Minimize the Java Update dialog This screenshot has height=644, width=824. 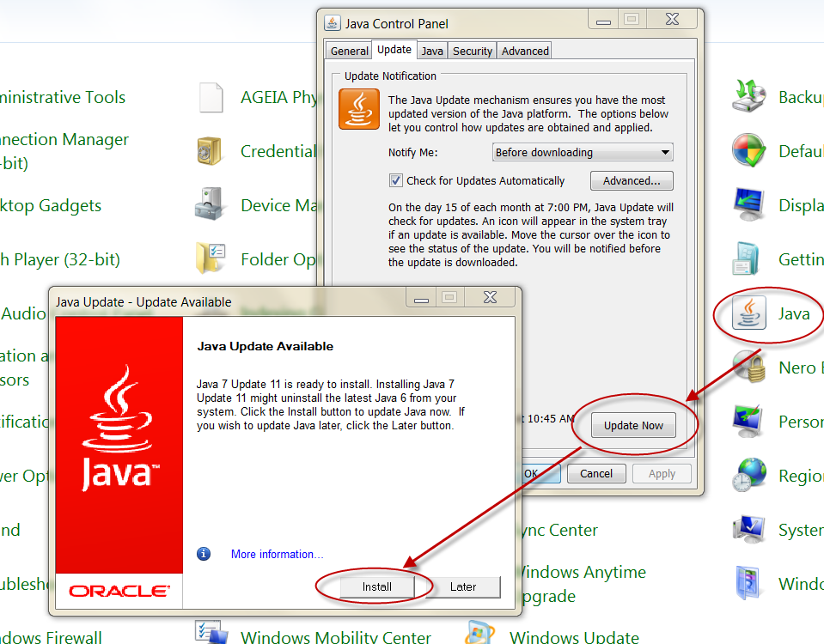coord(421,298)
